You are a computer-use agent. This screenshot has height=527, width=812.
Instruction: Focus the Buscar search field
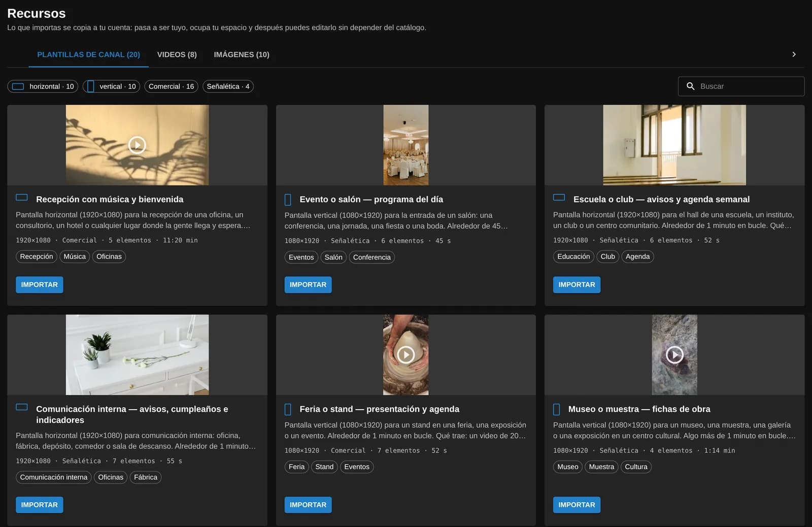tap(741, 86)
